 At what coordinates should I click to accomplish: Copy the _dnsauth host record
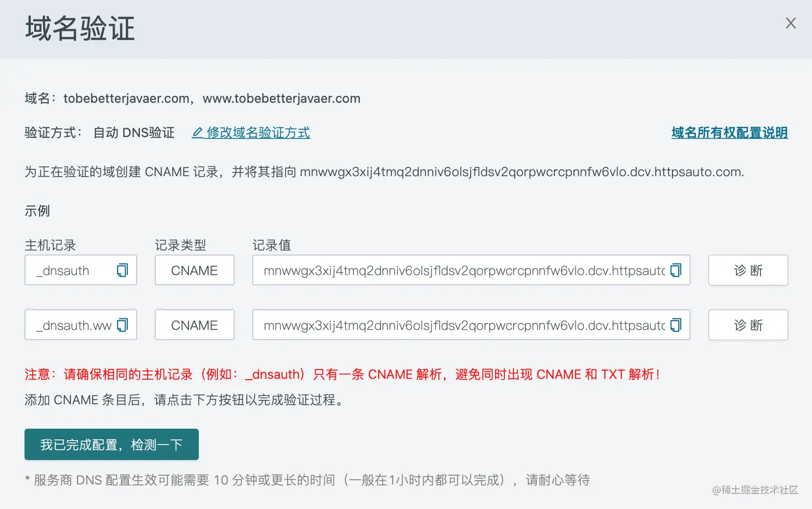[122, 270]
